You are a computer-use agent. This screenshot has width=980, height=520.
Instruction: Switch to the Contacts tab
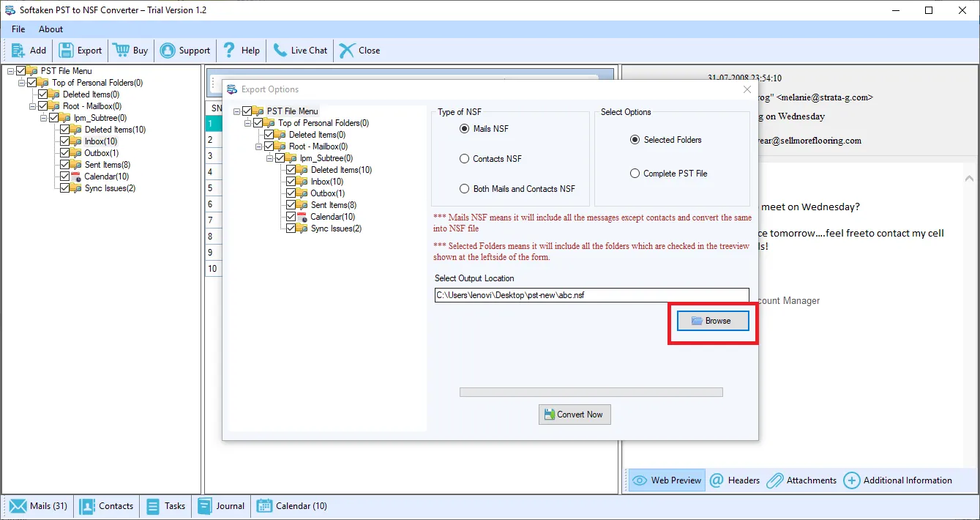(107, 506)
